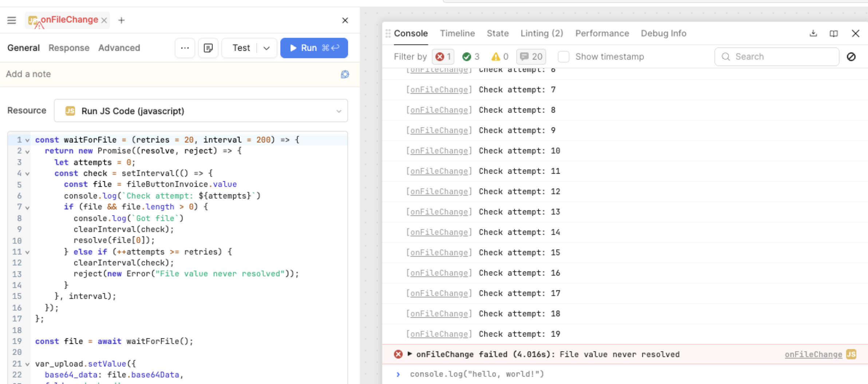Switch to the Timeline tab
Viewport: 868px width, 384px height.
tap(457, 33)
